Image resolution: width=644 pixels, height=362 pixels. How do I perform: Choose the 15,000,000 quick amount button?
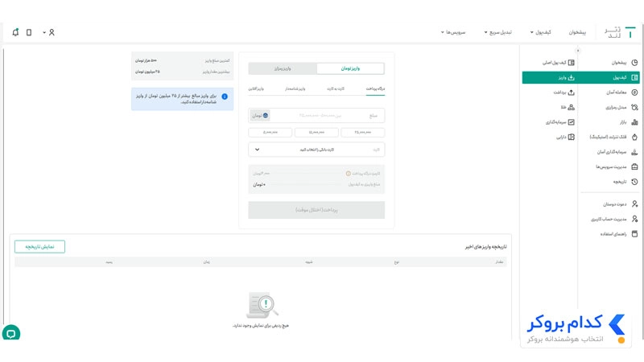tap(316, 132)
